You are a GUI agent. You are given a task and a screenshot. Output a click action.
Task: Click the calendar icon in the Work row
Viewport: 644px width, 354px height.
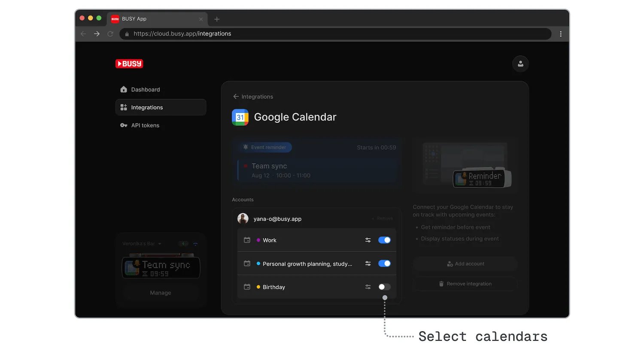247,240
